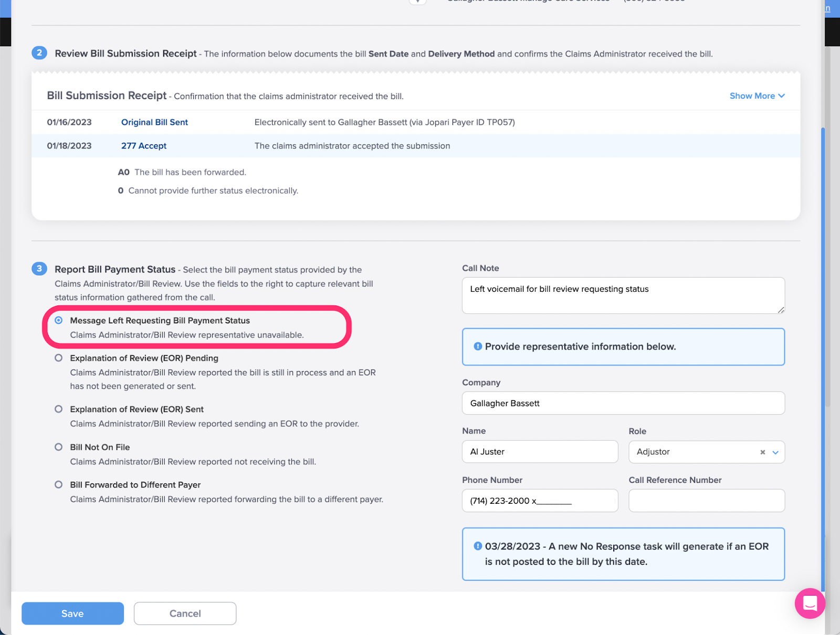Click the Call Reference Number field

[706, 501]
